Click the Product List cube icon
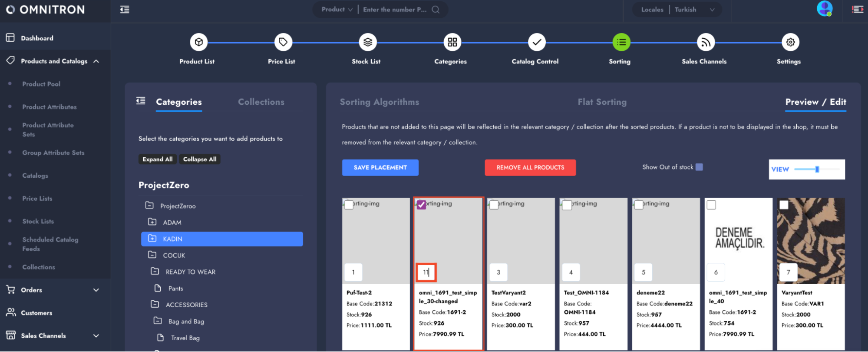The image size is (868, 352). (x=198, y=42)
